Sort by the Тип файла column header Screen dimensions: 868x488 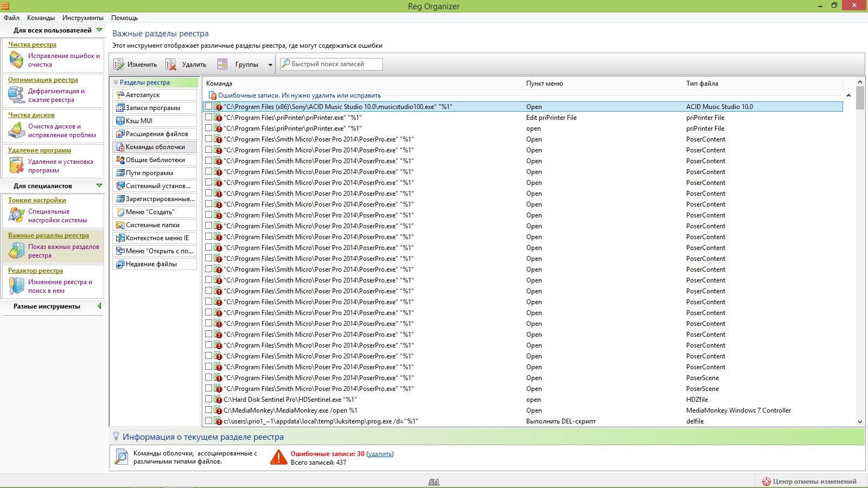pyautogui.click(x=762, y=84)
